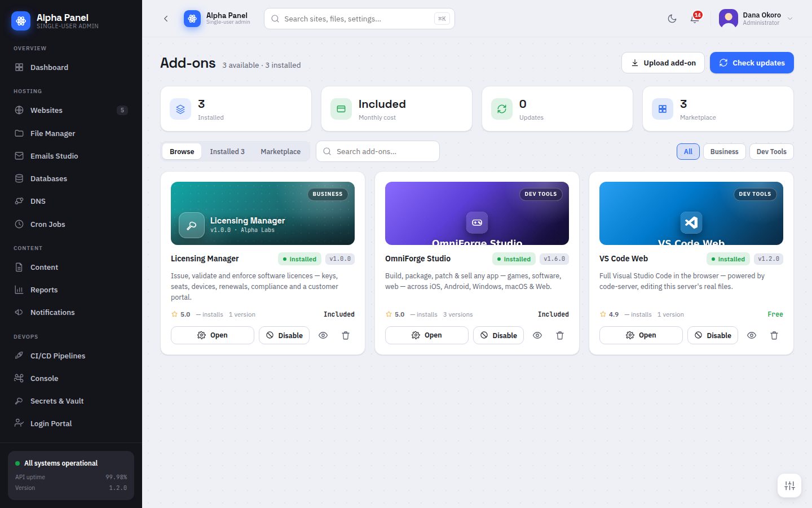The image size is (812, 508).
Task: Open the Licensing Manager add-on
Action: pos(213,335)
